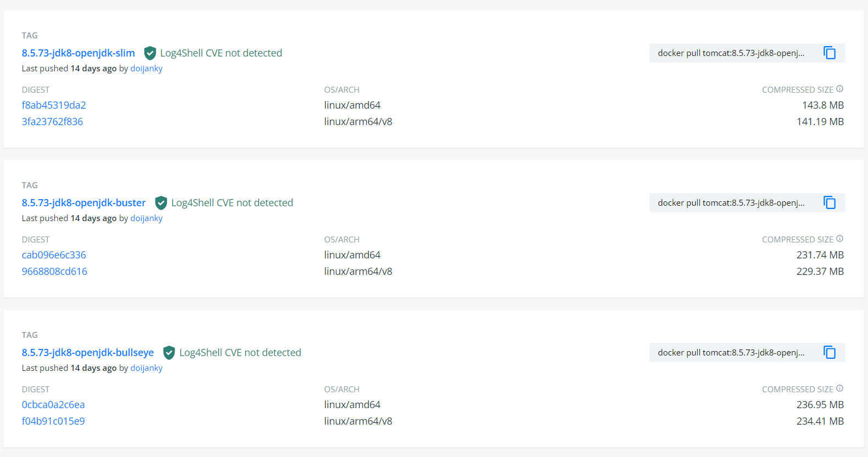The image size is (868, 457).
Task: View digest 0cbca0a2c6ea details
Action: pyautogui.click(x=53, y=404)
